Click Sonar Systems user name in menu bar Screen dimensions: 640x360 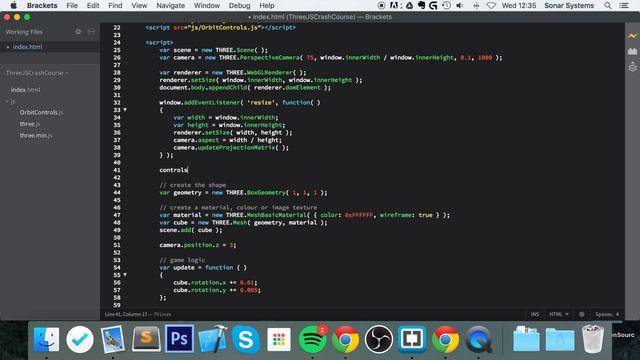coord(569,6)
